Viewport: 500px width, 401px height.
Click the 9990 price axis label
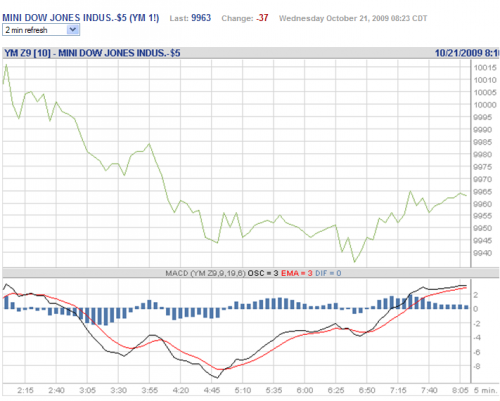(483, 130)
